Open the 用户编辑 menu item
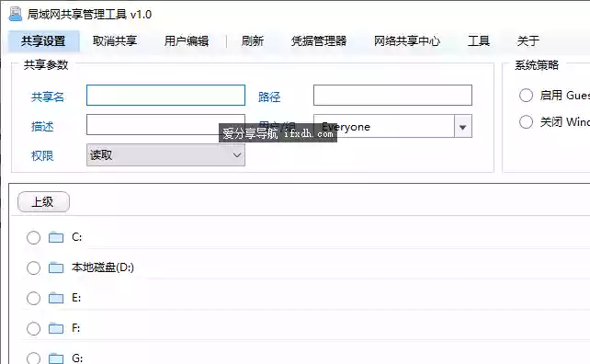The image size is (590, 364). click(187, 40)
